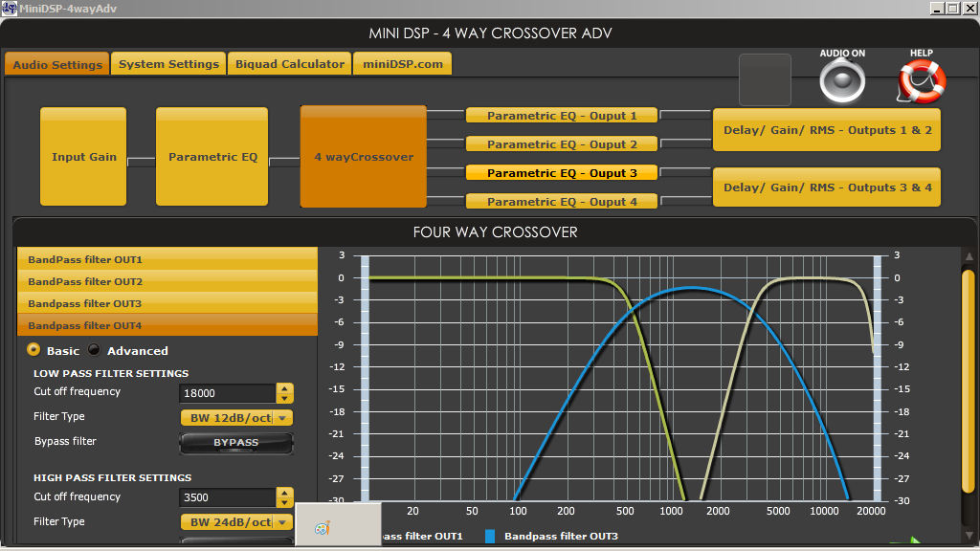Open Parametric EQ - Ouput 2
Viewport: 980px width, 551px height.
point(562,144)
